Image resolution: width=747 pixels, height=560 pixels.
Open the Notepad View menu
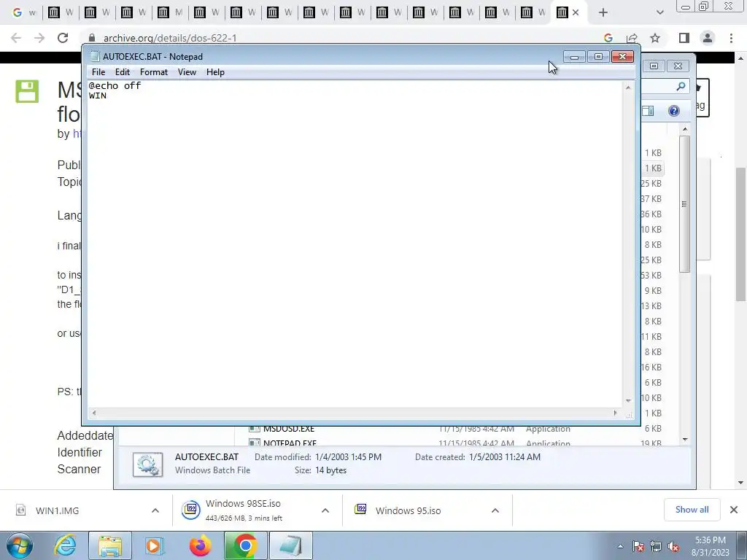click(187, 72)
